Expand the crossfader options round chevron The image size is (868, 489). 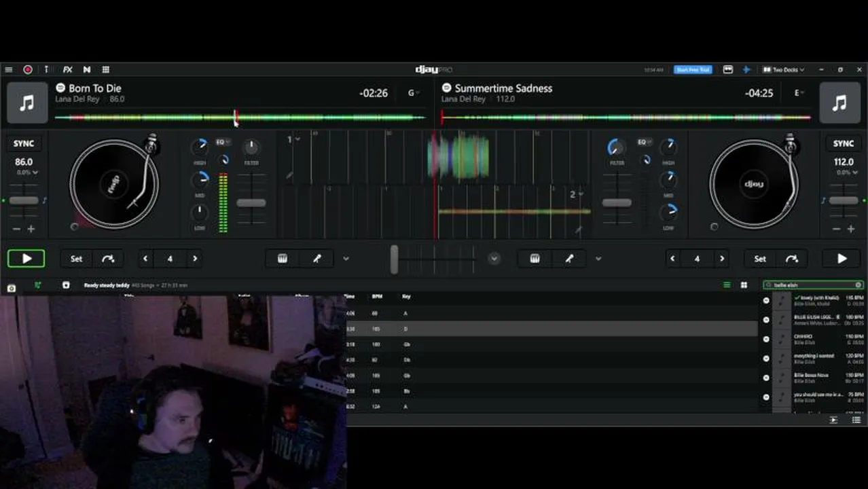pos(494,259)
